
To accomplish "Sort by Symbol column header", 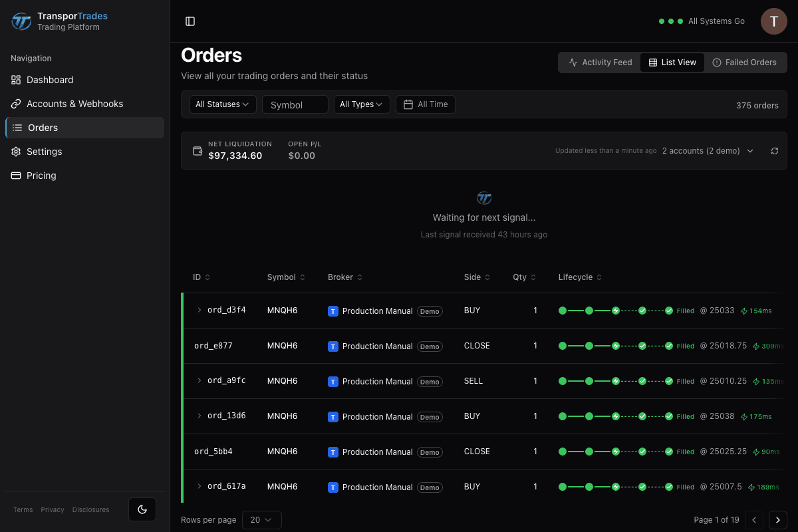I will point(287,277).
